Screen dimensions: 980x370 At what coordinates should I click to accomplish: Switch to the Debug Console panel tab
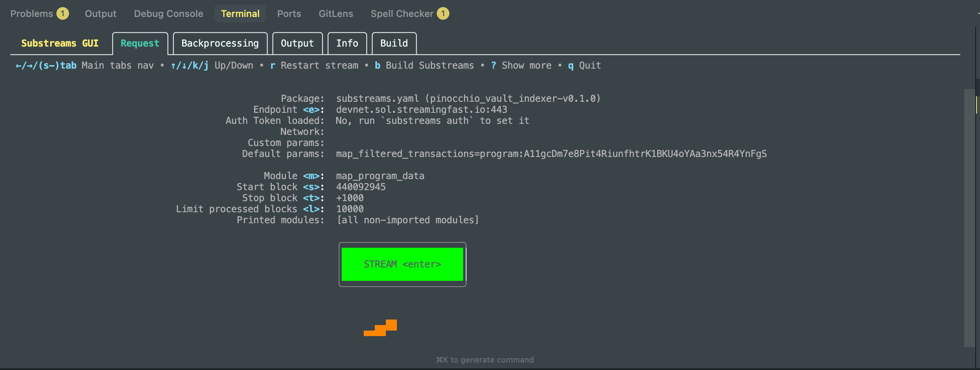(x=168, y=13)
